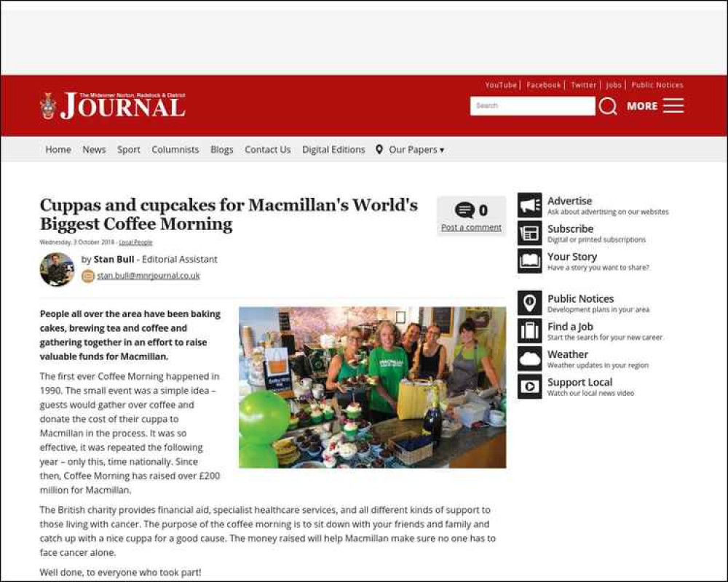Click the location pin beside Our Papers
This screenshot has height=582, width=728.
(x=379, y=149)
